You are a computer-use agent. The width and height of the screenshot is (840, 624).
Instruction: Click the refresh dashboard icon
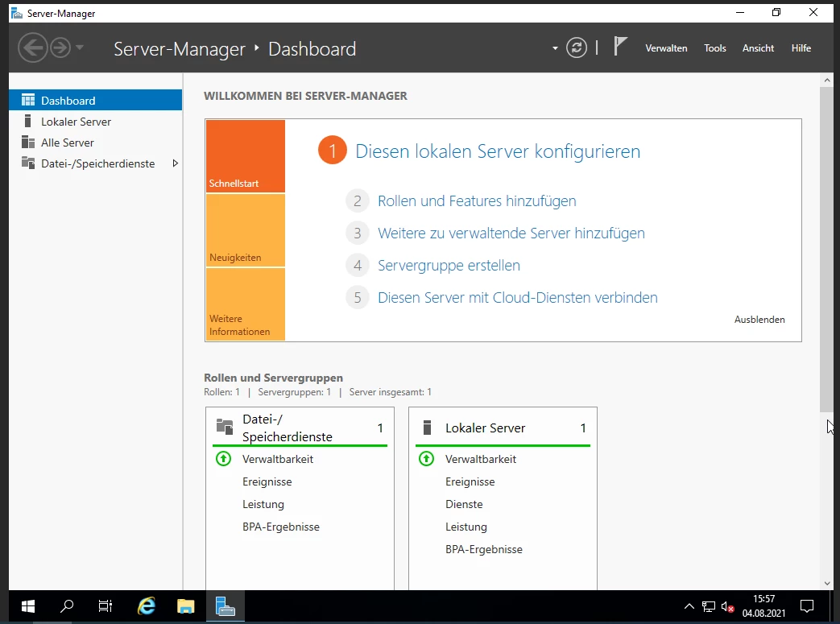[576, 48]
